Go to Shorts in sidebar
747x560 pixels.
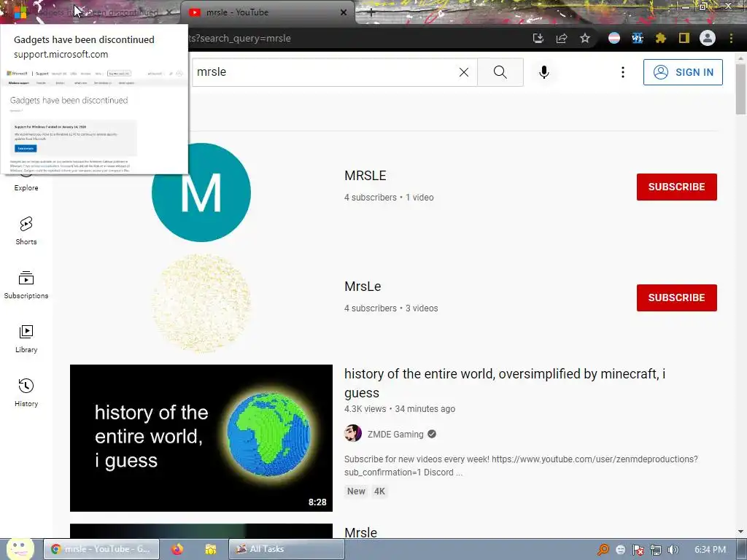pos(26,231)
